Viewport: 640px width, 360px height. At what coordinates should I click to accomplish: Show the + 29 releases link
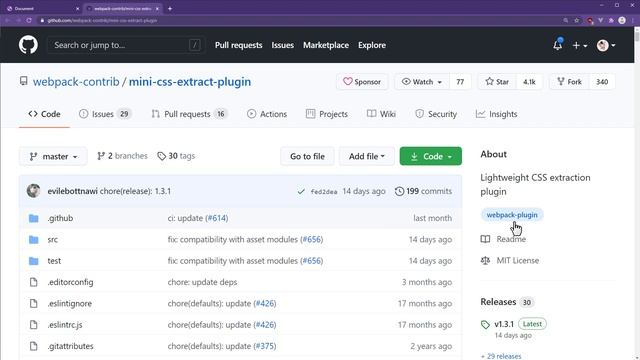[501, 356]
